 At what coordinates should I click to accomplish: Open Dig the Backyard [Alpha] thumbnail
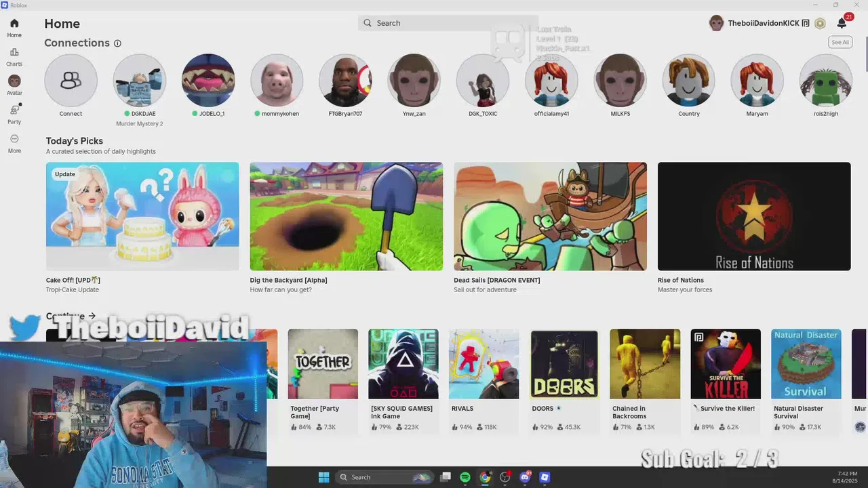pos(346,216)
